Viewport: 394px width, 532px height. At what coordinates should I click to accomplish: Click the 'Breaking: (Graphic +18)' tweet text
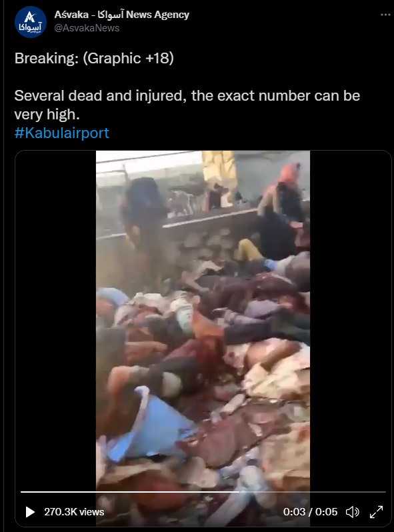pyautogui.click(x=94, y=59)
